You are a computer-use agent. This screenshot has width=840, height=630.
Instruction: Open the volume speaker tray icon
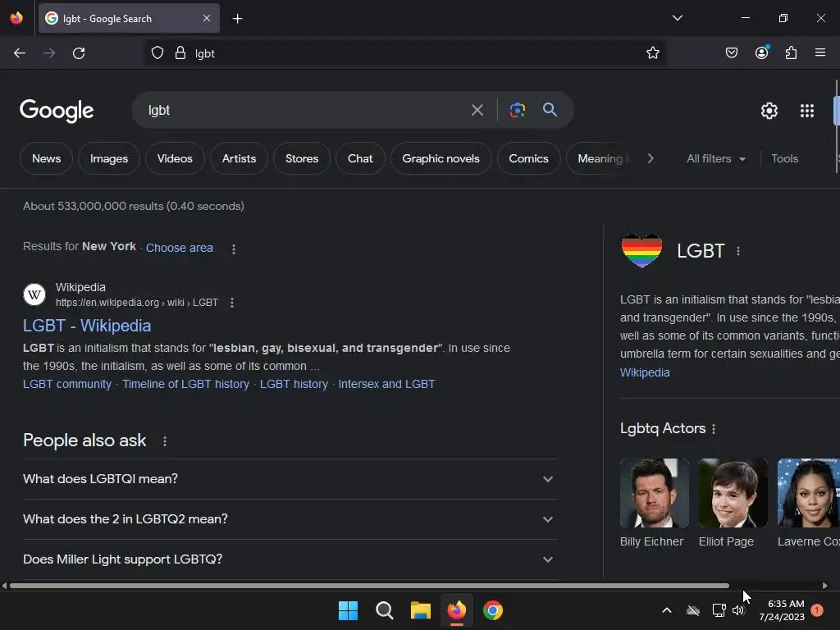(x=738, y=610)
